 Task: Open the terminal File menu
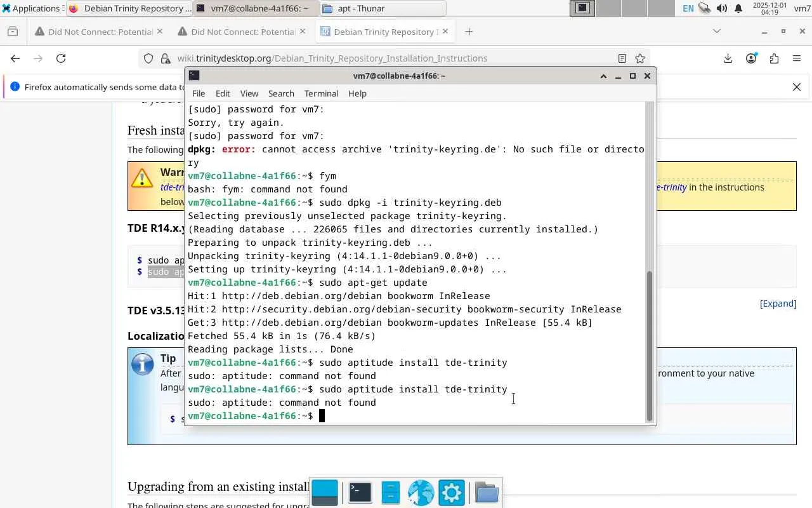(199, 93)
